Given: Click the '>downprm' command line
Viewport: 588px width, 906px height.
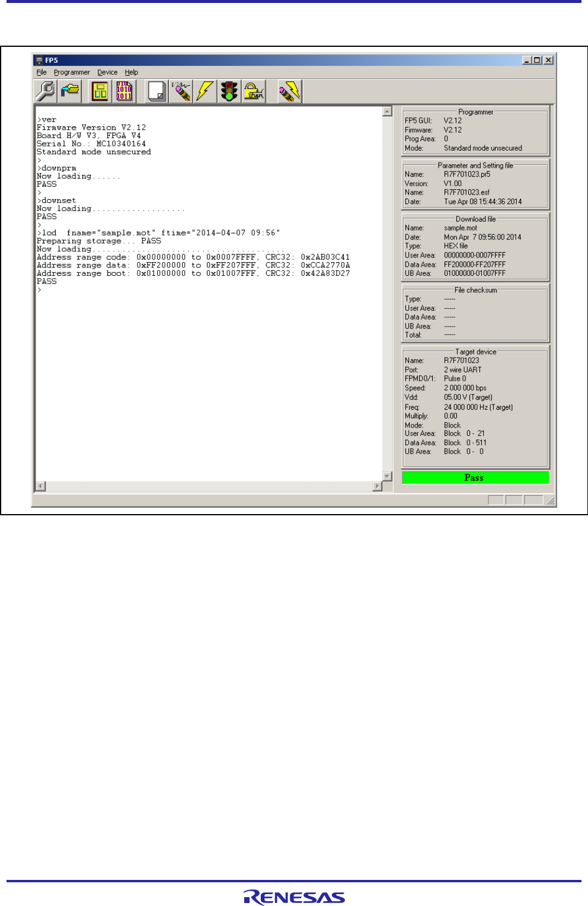Looking at the screenshot, I should [x=57, y=168].
